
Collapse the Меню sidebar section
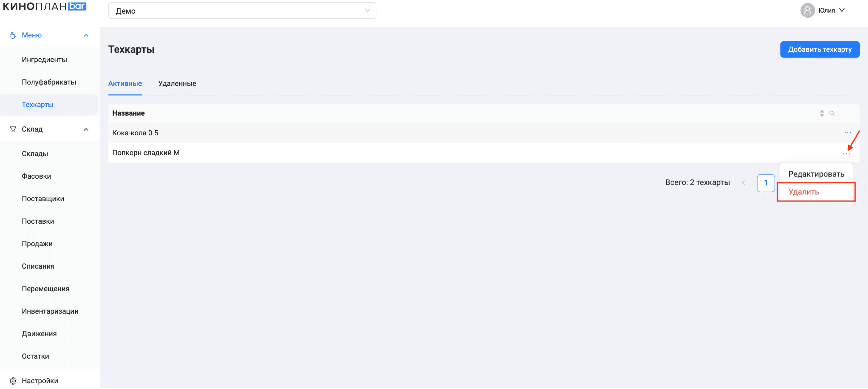coord(86,35)
